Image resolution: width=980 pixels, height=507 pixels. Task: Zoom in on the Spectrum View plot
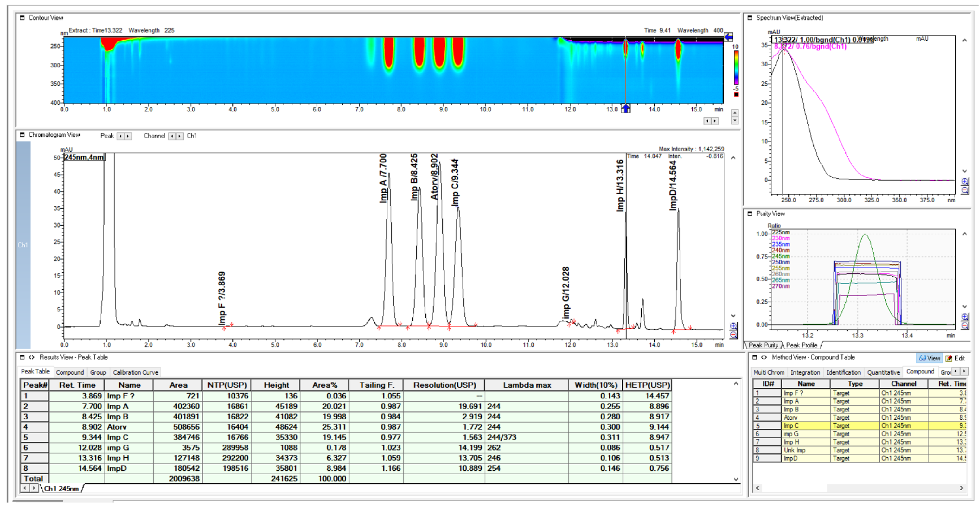[x=965, y=182]
